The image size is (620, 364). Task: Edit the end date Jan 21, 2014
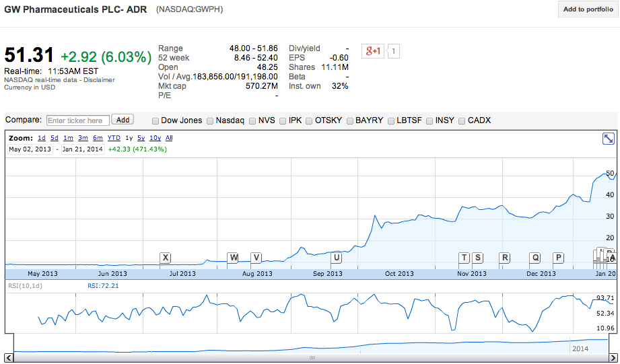(83, 149)
